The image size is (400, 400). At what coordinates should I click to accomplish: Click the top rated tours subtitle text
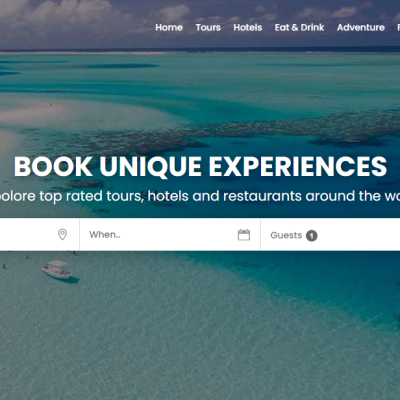(200, 196)
